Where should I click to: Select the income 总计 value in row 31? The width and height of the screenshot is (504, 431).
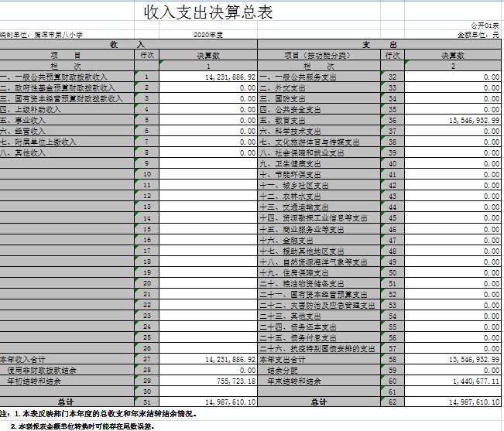[208, 402]
